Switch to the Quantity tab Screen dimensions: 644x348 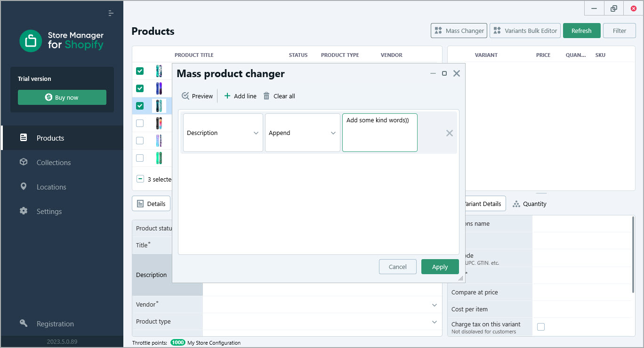pyautogui.click(x=530, y=204)
